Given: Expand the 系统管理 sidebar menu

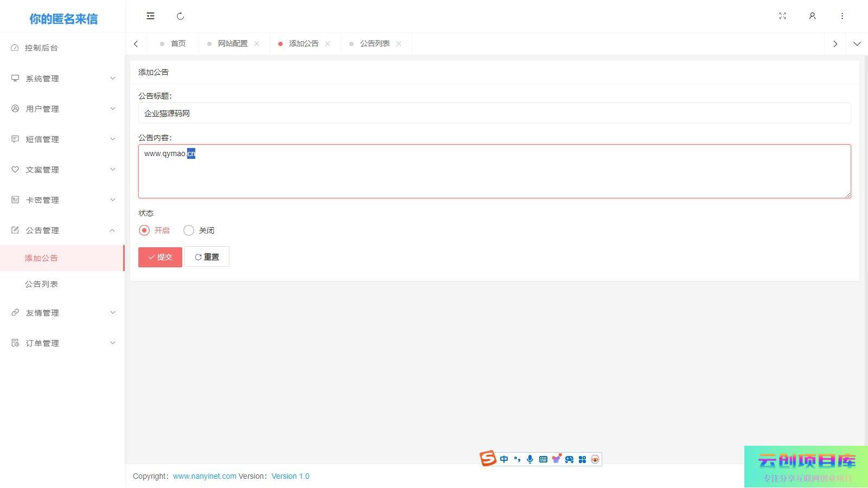Looking at the screenshot, I should (62, 79).
